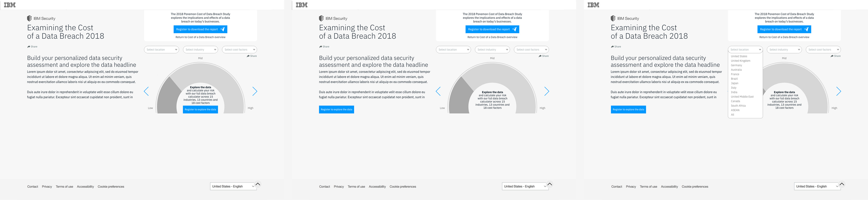Screen dimensions: 868x200
Task: Click back-to-top chevron in middle panel footer
Action: pyautogui.click(x=550, y=184)
